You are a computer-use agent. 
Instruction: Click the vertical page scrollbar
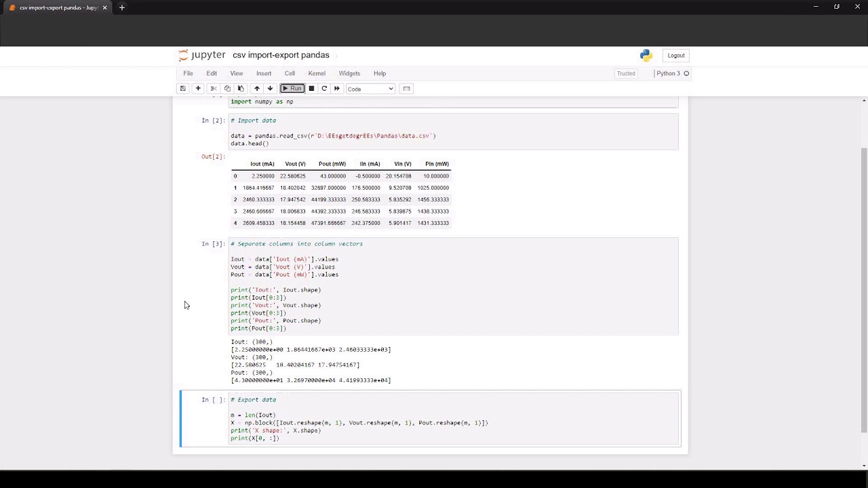pyautogui.click(x=864, y=290)
